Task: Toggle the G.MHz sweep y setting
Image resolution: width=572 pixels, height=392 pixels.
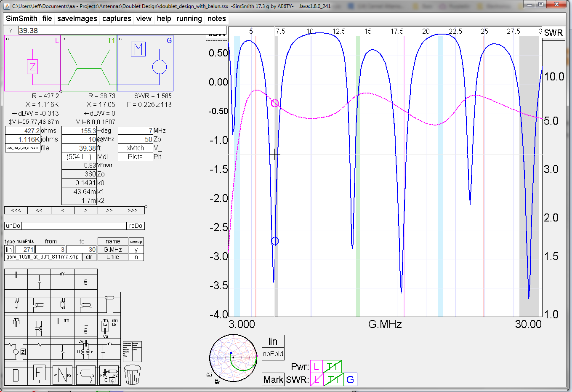Action: (x=136, y=250)
